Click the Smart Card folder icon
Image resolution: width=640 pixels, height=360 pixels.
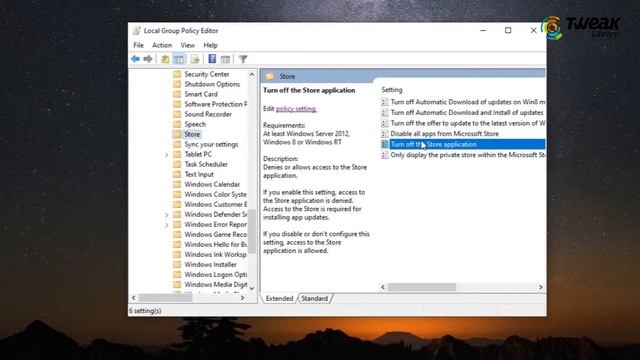point(177,94)
